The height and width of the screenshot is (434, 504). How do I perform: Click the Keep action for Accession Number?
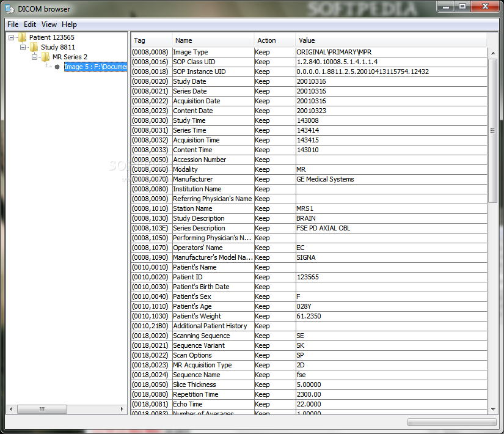[275, 160]
